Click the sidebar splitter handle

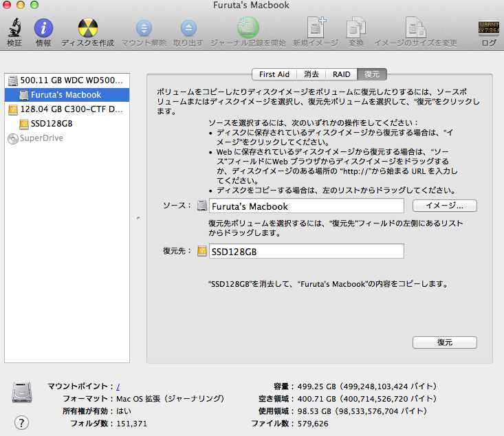pyautogui.click(x=138, y=218)
